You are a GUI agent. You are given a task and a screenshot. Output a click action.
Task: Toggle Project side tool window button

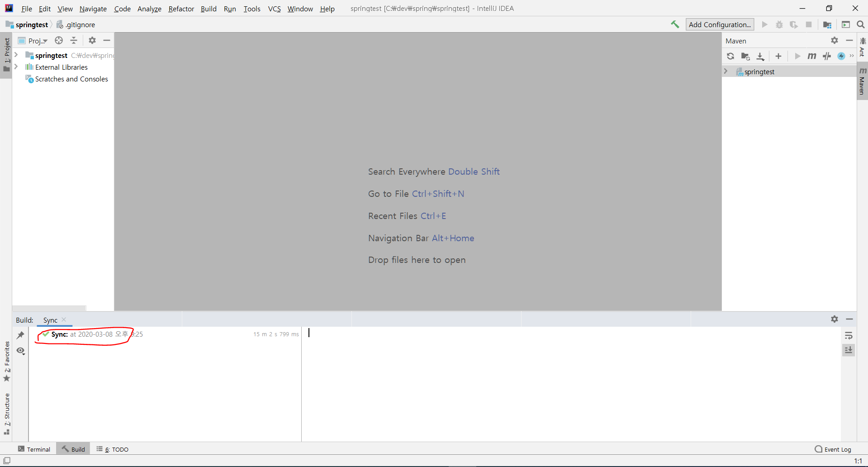click(6, 55)
